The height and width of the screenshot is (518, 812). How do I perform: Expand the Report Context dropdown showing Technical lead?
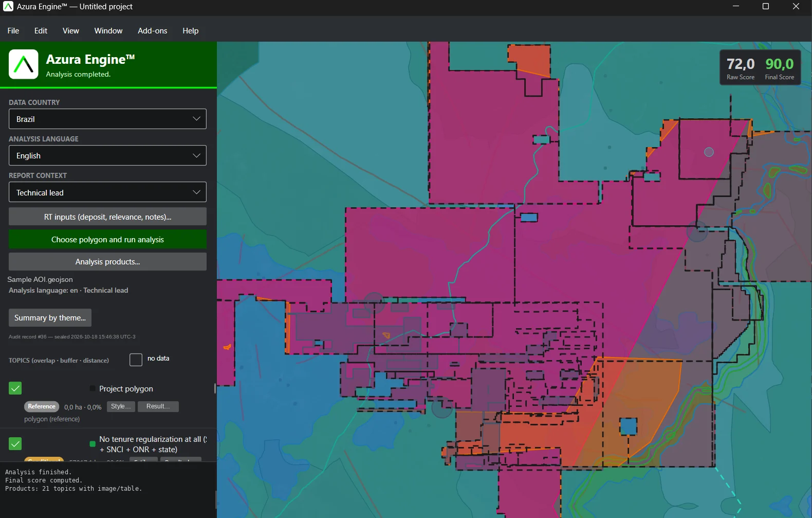pyautogui.click(x=107, y=192)
